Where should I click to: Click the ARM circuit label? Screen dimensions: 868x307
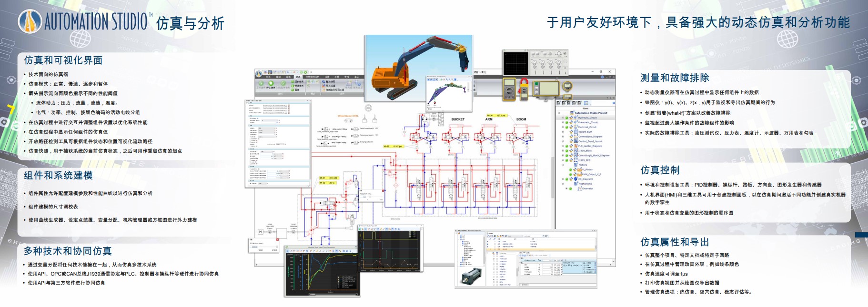[x=489, y=119]
